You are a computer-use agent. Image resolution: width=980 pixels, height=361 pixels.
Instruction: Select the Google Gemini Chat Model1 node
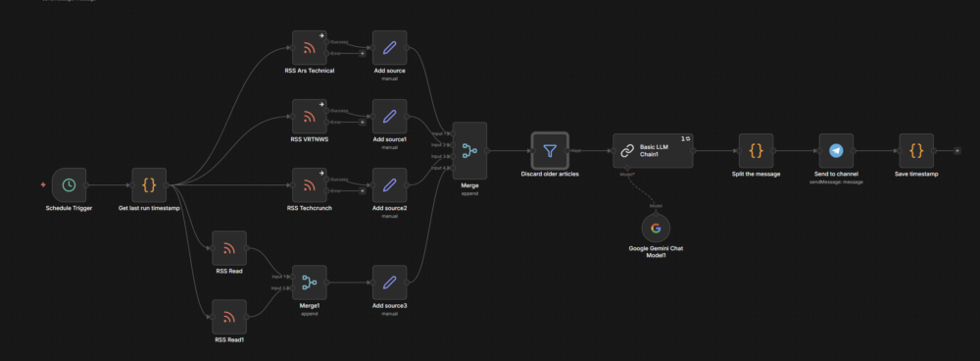pyautogui.click(x=656, y=229)
